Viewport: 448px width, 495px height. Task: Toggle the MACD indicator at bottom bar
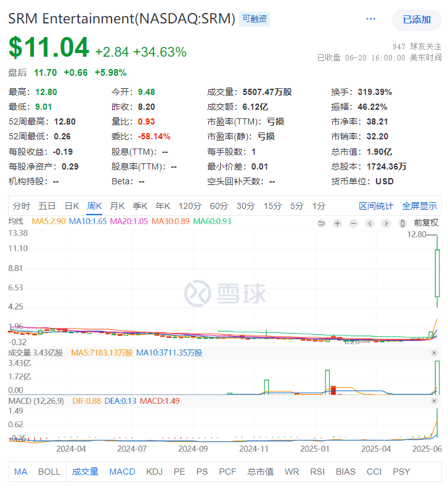[122, 472]
